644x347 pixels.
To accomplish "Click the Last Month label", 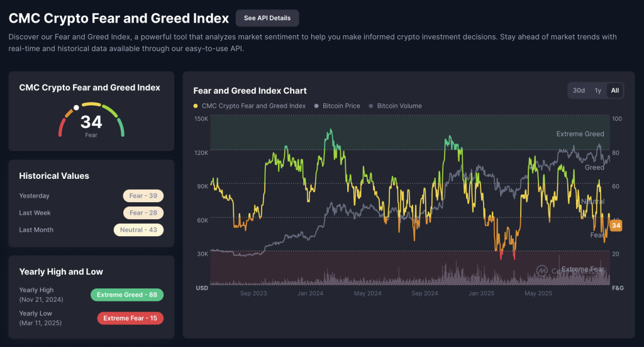I will coord(36,230).
